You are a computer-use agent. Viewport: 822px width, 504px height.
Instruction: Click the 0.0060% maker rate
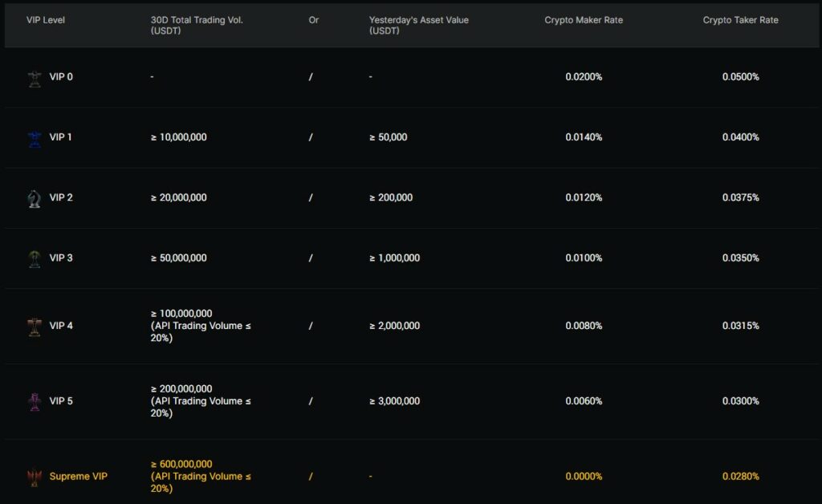[584, 401]
